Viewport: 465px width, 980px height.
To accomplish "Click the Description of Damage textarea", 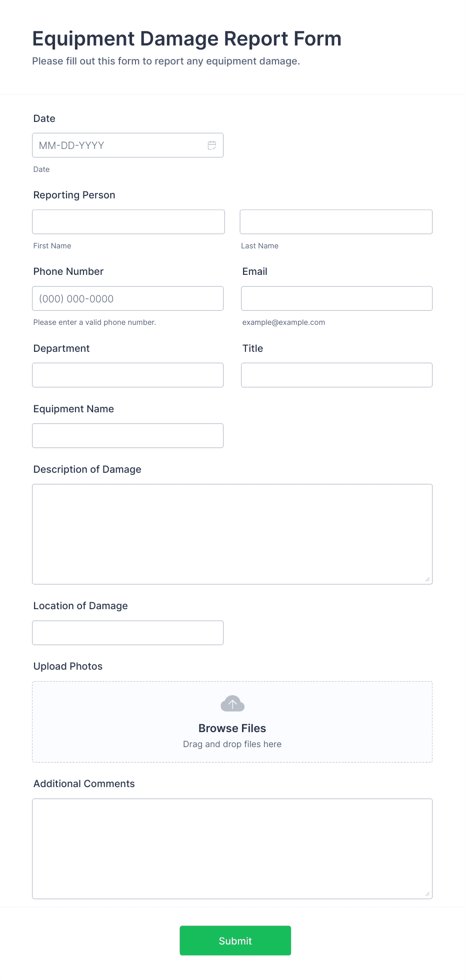I will (x=232, y=534).
